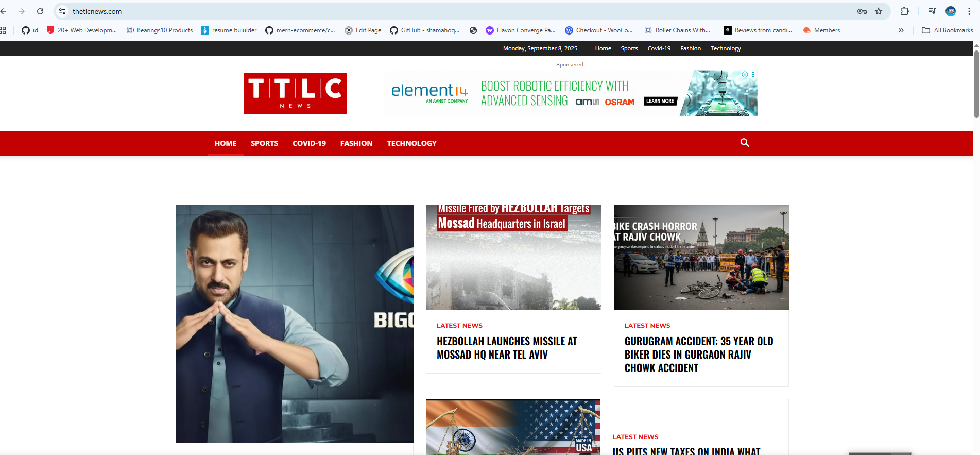Click the ad info icon on the banner
Viewport: 980px width, 455px height.
click(x=745, y=74)
